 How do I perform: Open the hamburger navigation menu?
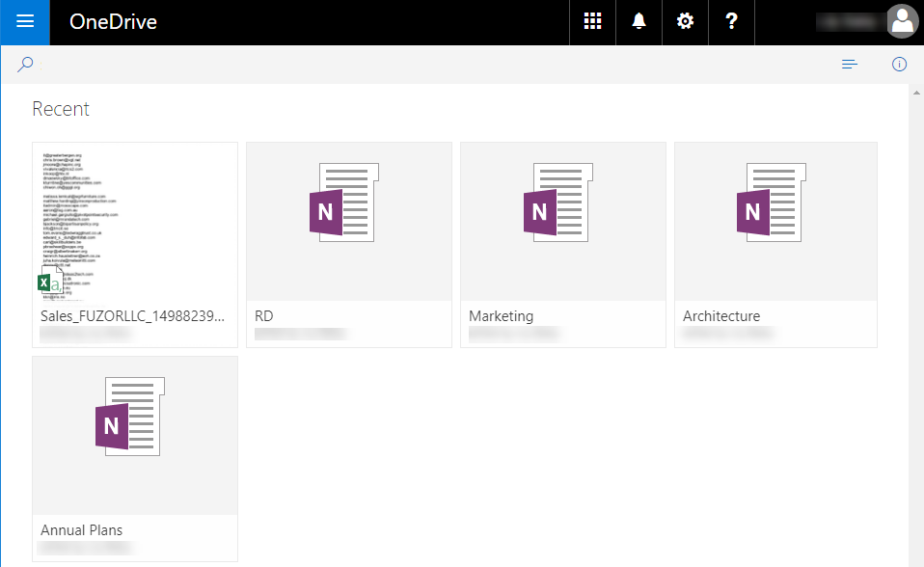tap(25, 22)
